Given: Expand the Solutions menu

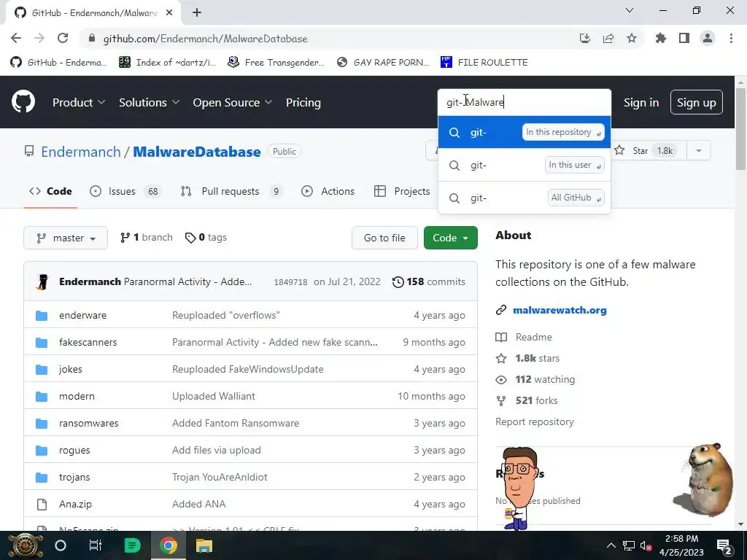Looking at the screenshot, I should (x=149, y=102).
